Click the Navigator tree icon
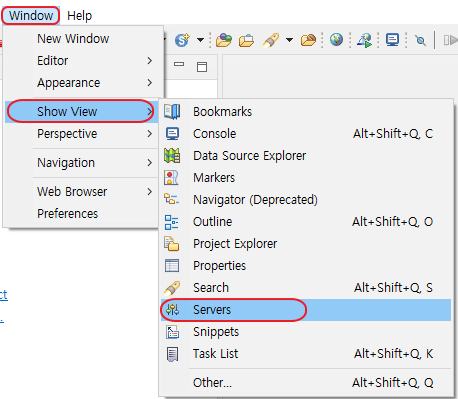458x399 pixels. click(171, 199)
